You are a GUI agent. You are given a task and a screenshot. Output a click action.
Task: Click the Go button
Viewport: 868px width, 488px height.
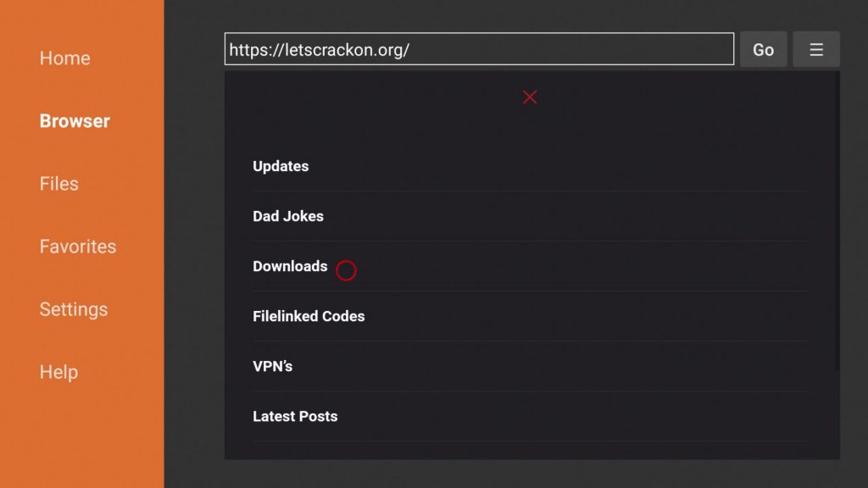[764, 49]
